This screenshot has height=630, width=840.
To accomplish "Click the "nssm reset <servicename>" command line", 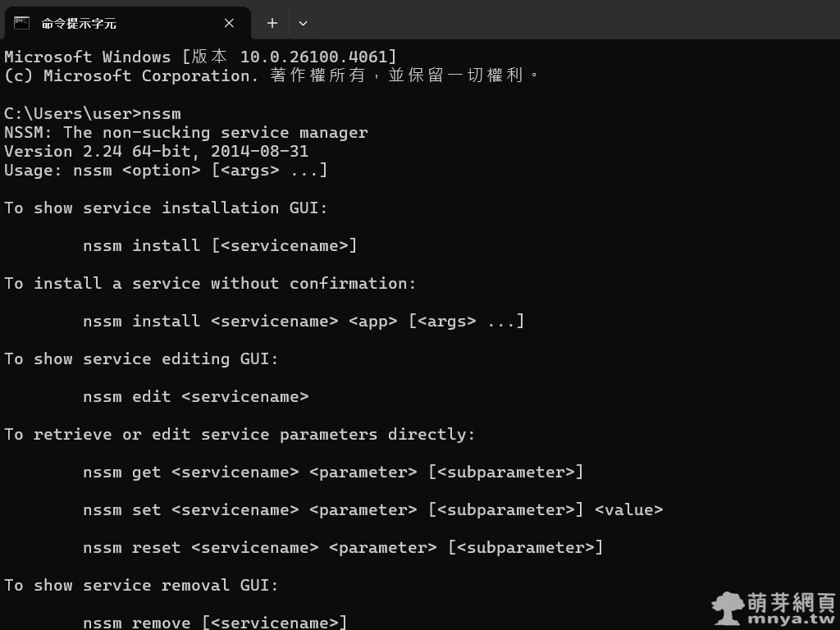I will (x=343, y=547).
